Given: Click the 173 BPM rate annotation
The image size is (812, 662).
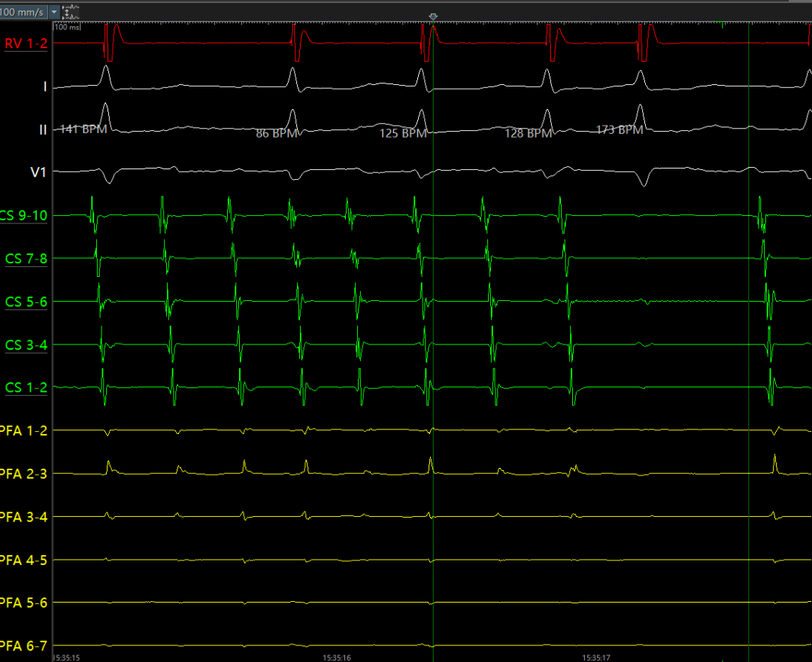Looking at the screenshot, I should [x=619, y=130].
